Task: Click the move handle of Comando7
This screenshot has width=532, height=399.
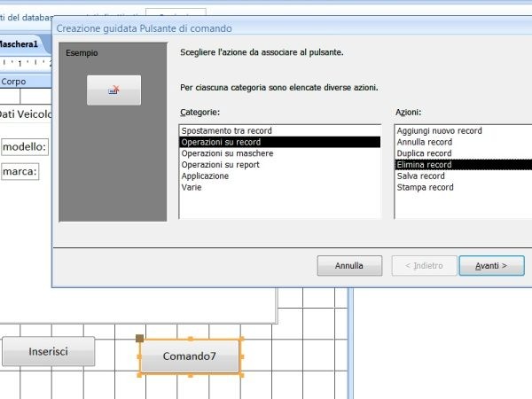Action: coord(139,338)
